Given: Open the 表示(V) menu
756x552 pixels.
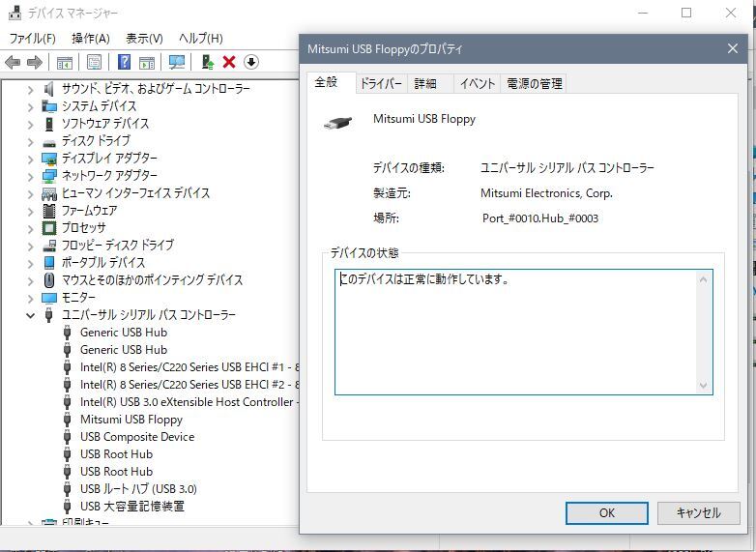Looking at the screenshot, I should (144, 38).
